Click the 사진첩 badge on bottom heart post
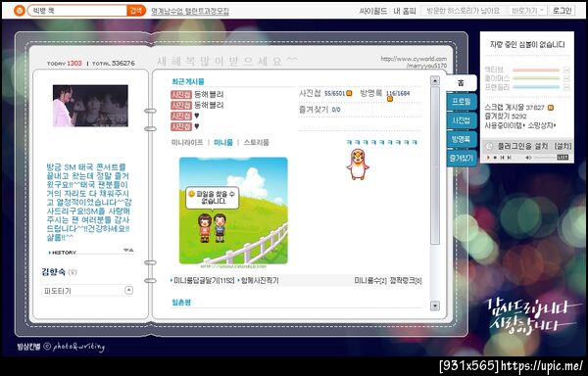 coord(181,126)
